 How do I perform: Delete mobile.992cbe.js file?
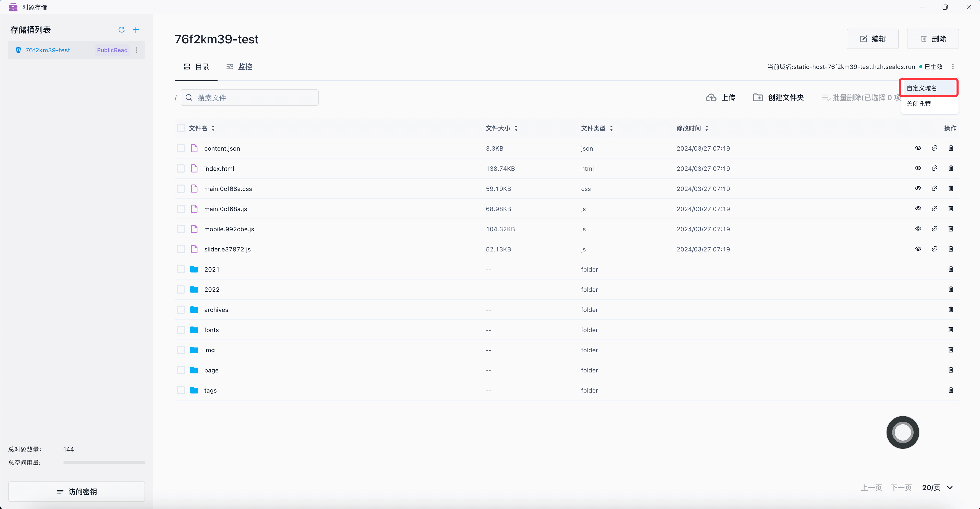click(x=951, y=229)
